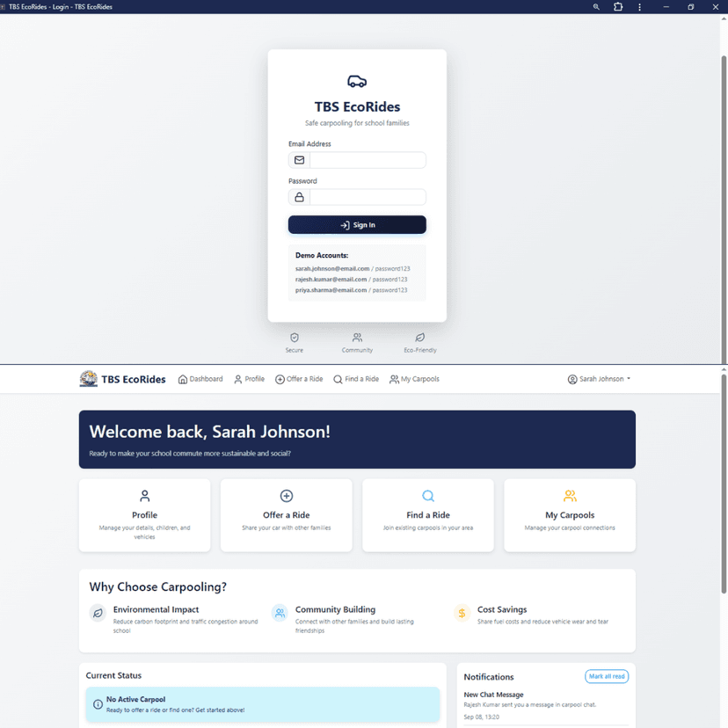Open the Offer a Ride card
This screenshot has height=728, width=728.
click(286, 515)
